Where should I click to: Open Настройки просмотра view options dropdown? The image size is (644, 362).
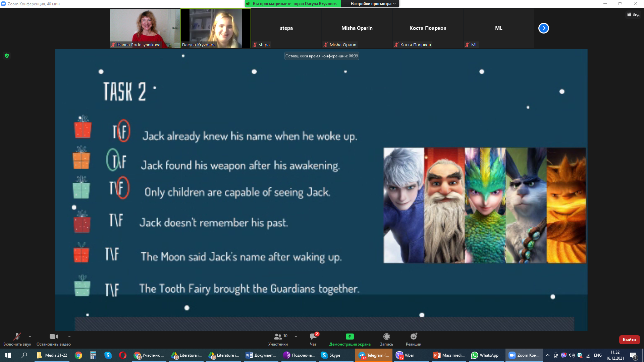[x=373, y=4]
